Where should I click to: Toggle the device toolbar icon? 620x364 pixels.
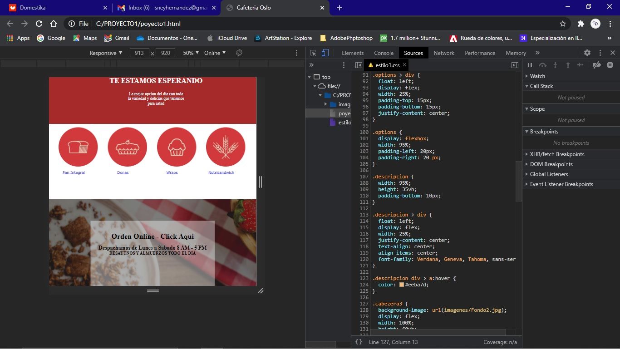(325, 53)
